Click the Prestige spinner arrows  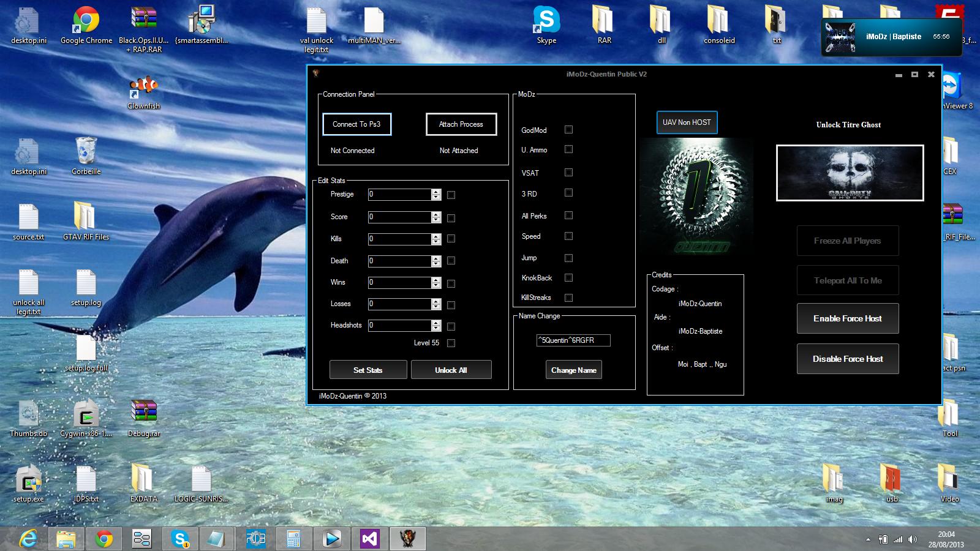[436, 195]
